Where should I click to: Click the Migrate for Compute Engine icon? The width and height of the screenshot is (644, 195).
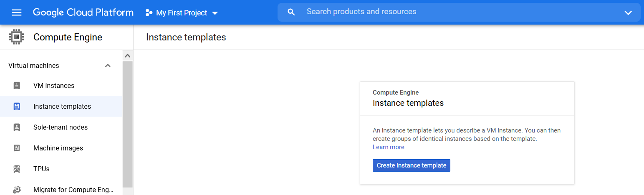17,190
